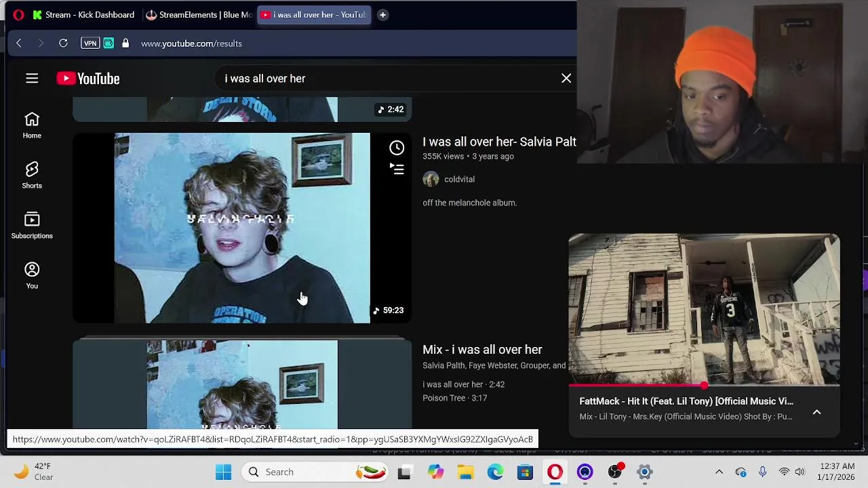The image size is (868, 488).
Task: Show hidden system tray icons
Action: [719, 472]
